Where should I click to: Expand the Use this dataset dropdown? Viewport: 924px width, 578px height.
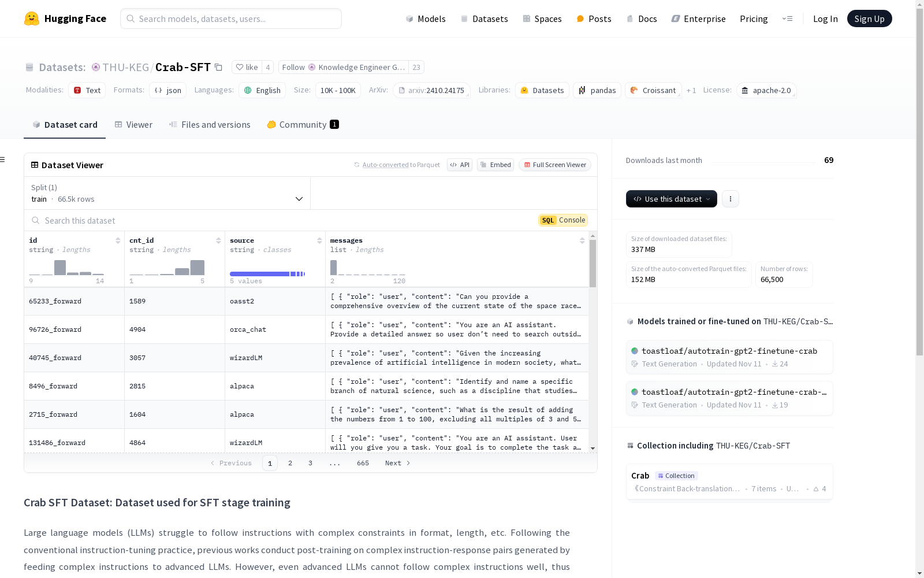(x=672, y=199)
